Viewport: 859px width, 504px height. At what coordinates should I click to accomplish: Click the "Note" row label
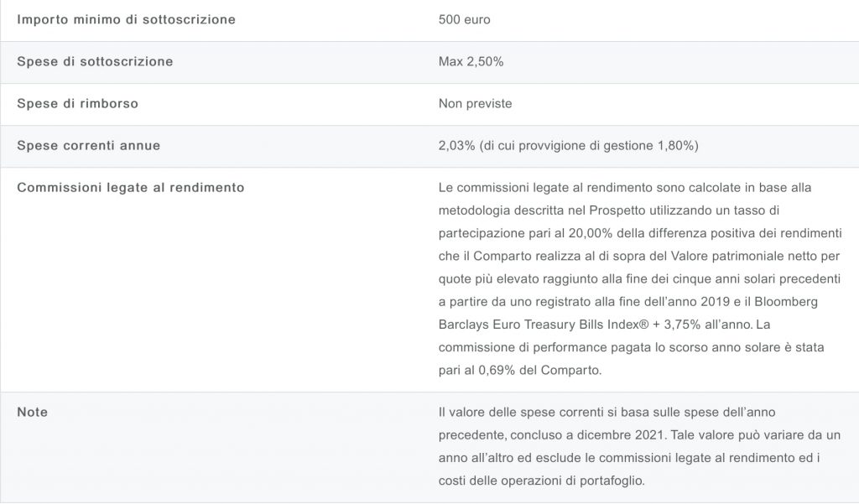32,412
